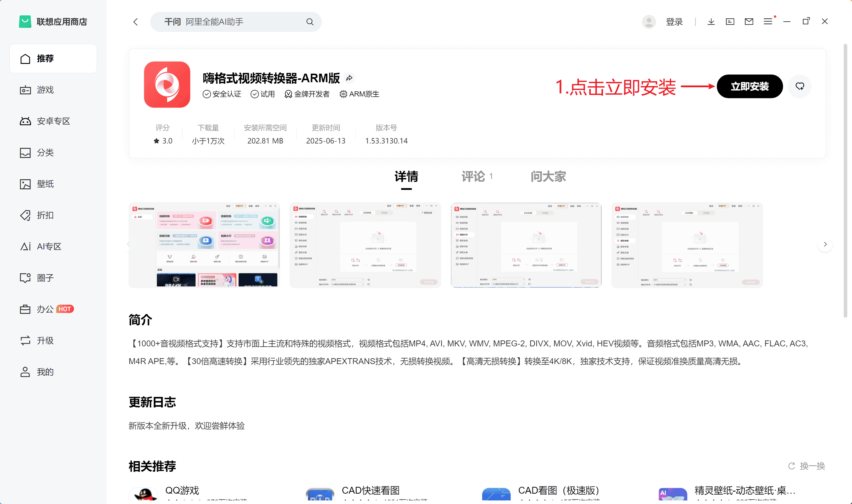852x504 pixels.
Task: Show previous screenshots with left chevron
Action: pyautogui.click(x=129, y=245)
